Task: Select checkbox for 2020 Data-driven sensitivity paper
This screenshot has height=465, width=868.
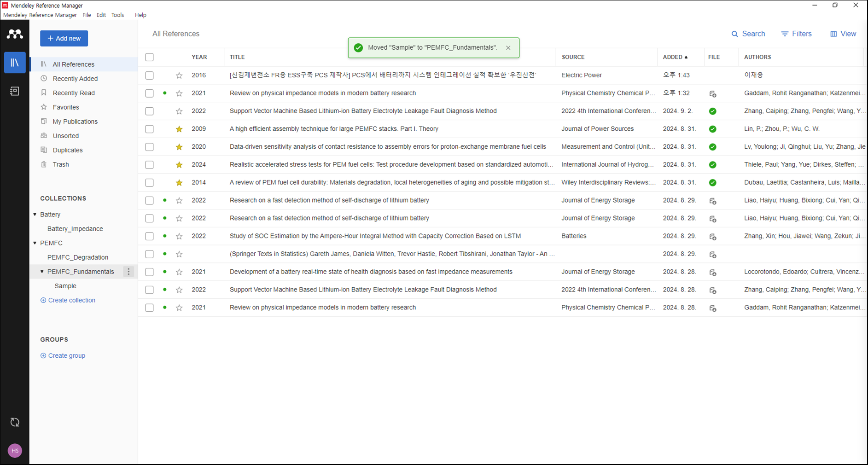Action: pos(149,147)
